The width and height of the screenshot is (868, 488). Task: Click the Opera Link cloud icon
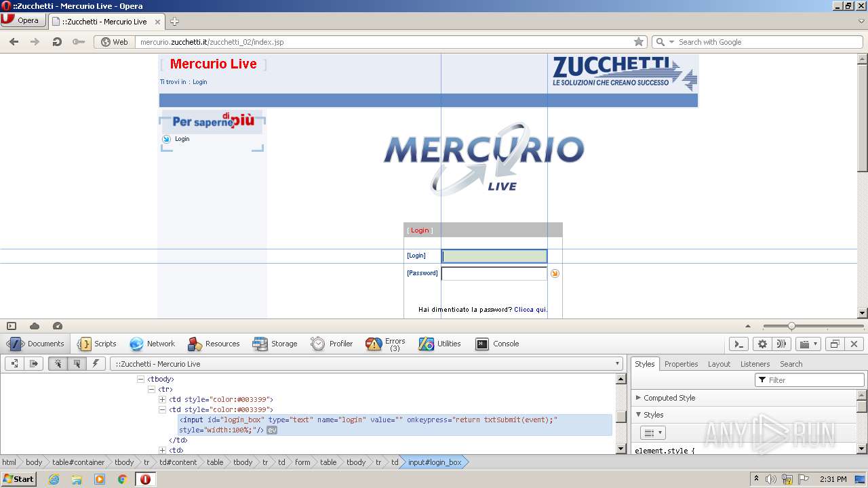35,326
